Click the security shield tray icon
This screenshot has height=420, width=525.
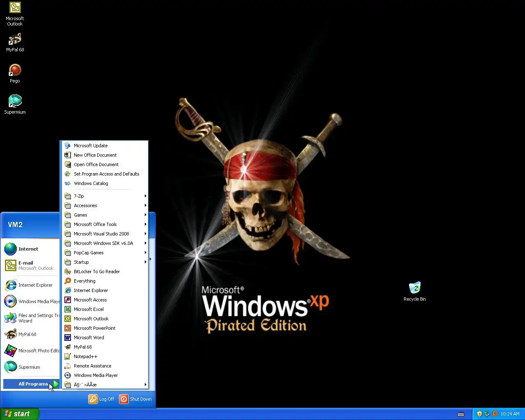[479, 414]
